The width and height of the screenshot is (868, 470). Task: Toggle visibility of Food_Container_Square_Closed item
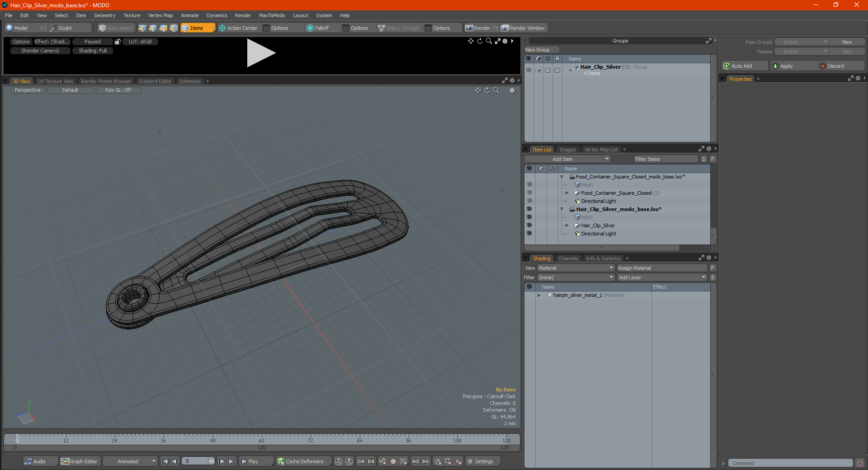tap(529, 193)
